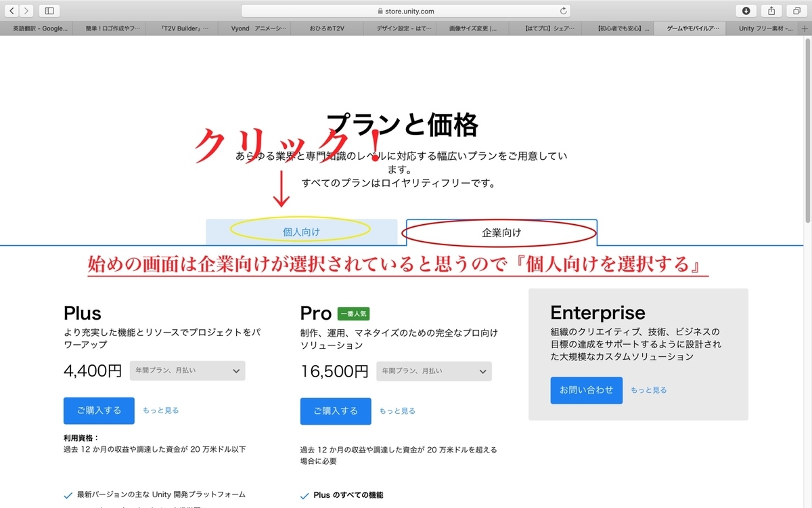Click the 一番人気 badge beside Pro

coord(353,314)
